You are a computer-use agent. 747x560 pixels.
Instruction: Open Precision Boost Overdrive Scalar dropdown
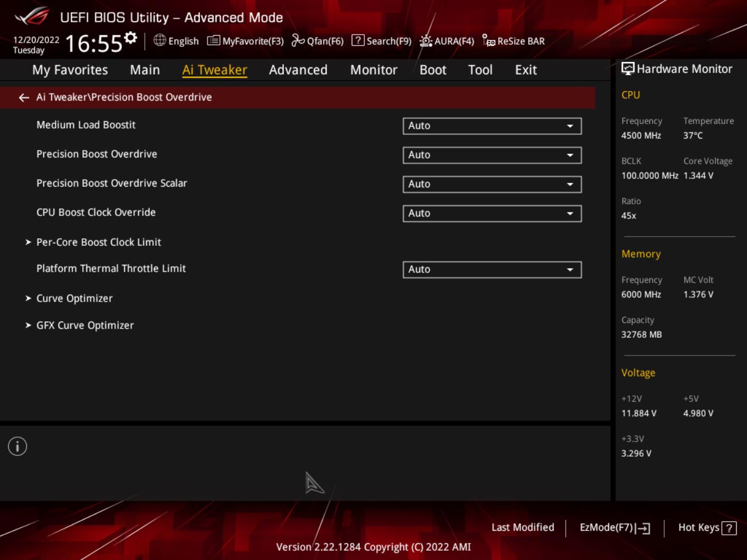click(x=492, y=184)
